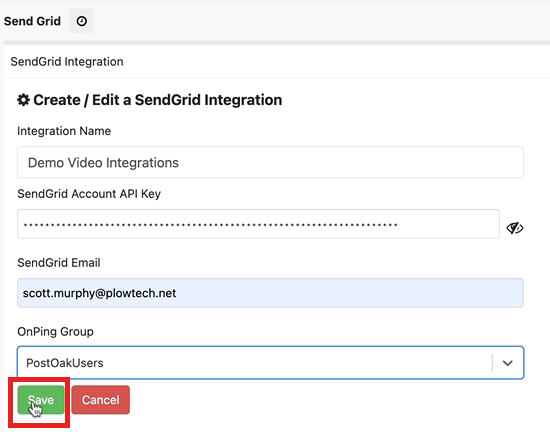
Task: Open the SendGrid Integration tab
Action: [x=67, y=62]
